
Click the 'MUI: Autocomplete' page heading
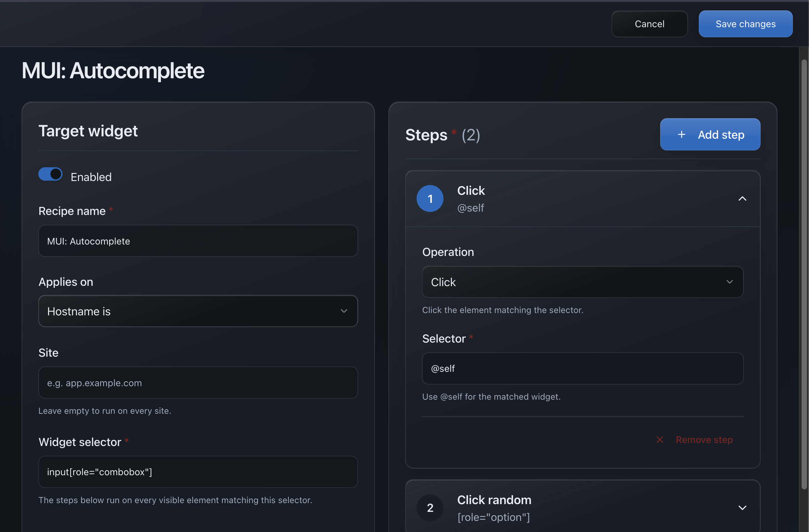pyautogui.click(x=113, y=71)
